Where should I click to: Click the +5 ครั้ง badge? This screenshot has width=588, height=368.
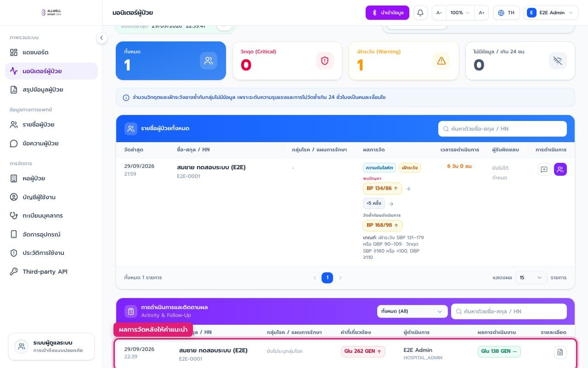click(374, 203)
